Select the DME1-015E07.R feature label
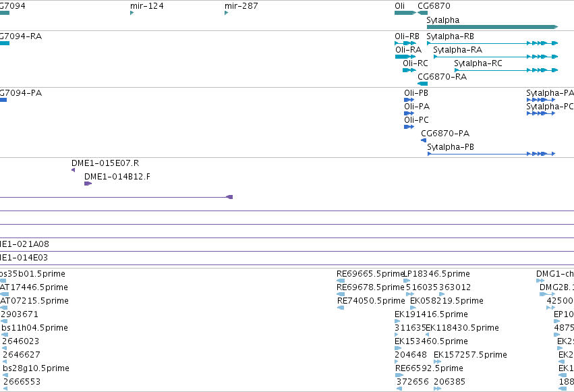The image size is (574, 392). [x=105, y=163]
